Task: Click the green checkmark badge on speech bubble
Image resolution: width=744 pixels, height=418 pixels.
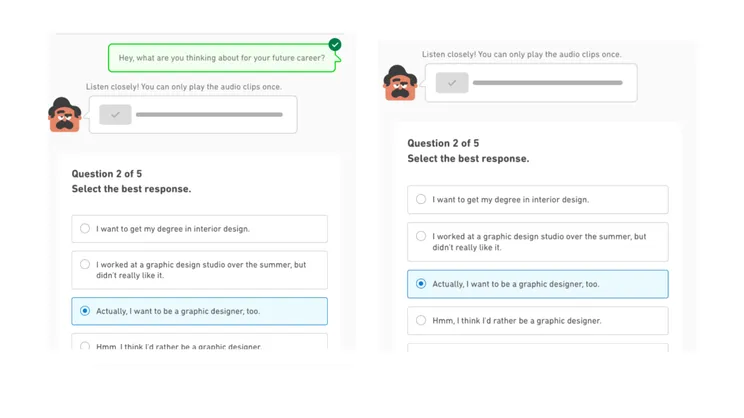Action: (335, 45)
